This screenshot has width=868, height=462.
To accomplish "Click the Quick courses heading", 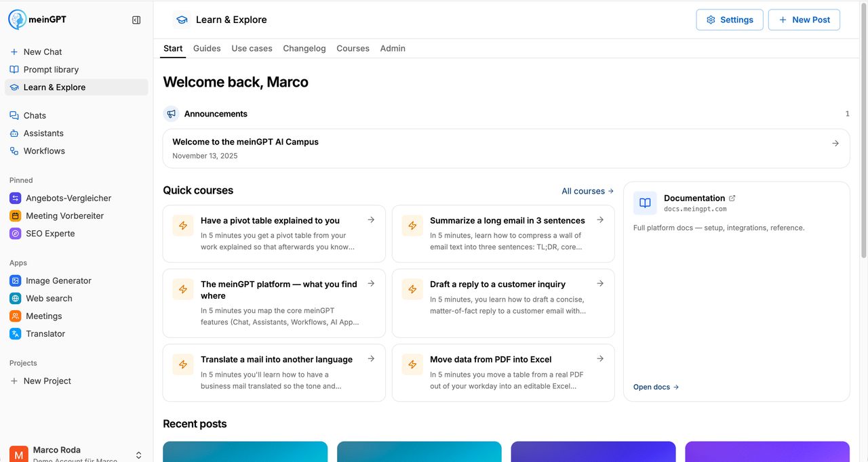I will (198, 190).
